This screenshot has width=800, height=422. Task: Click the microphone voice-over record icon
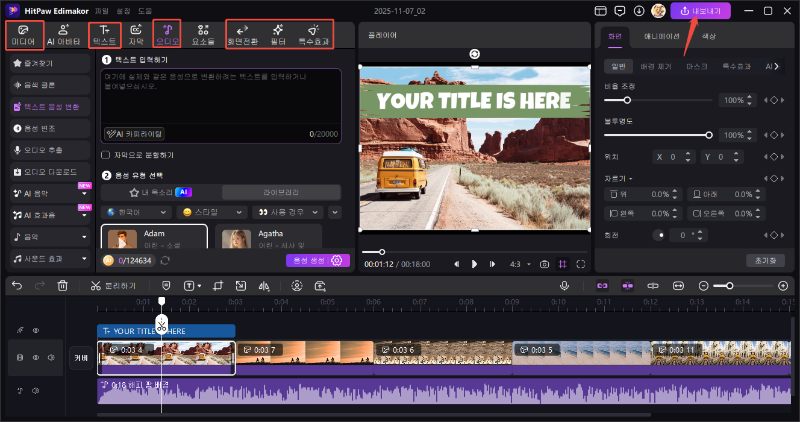click(564, 286)
